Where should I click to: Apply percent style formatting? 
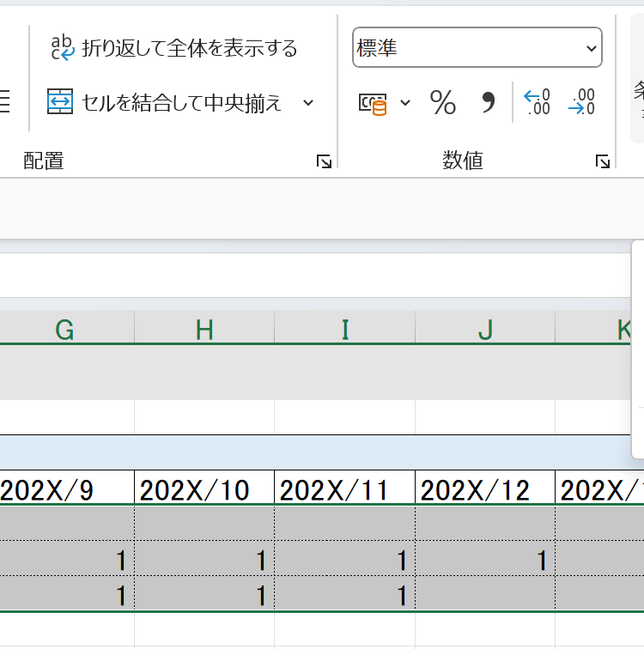[x=443, y=104]
